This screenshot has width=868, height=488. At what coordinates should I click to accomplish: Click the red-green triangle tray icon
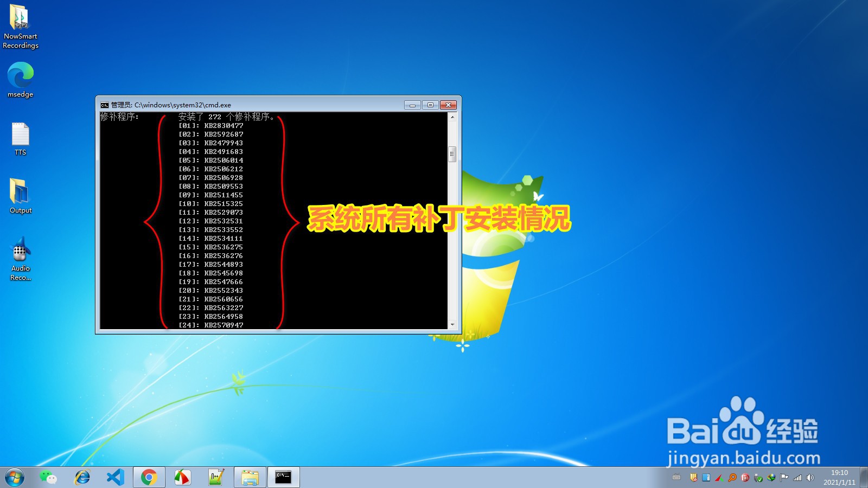(719, 478)
